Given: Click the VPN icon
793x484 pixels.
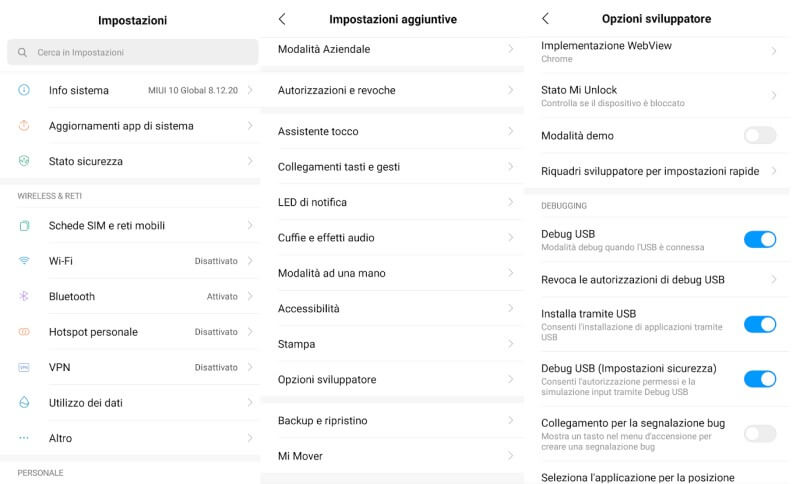Looking at the screenshot, I should coord(24,367).
